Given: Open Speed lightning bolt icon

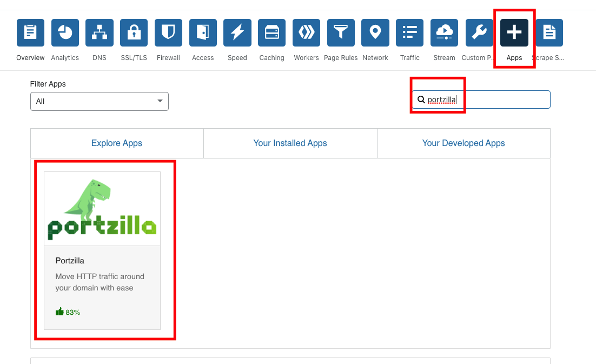Looking at the screenshot, I should [x=237, y=33].
